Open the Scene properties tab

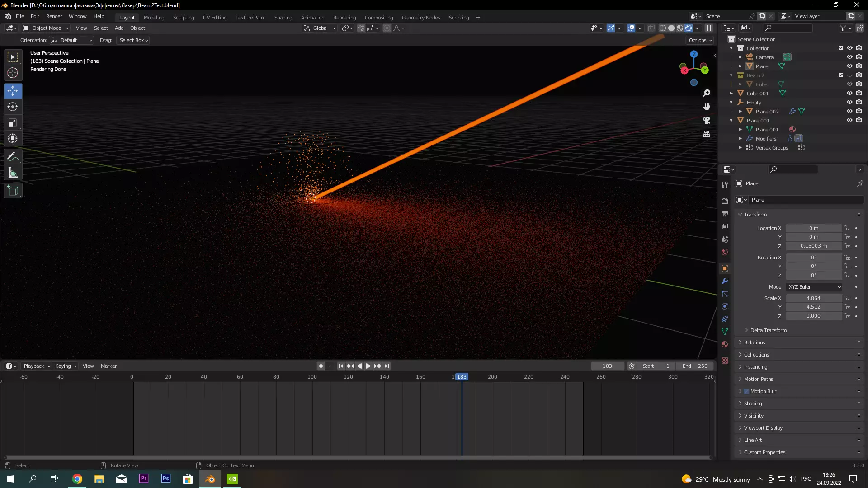pos(725,239)
